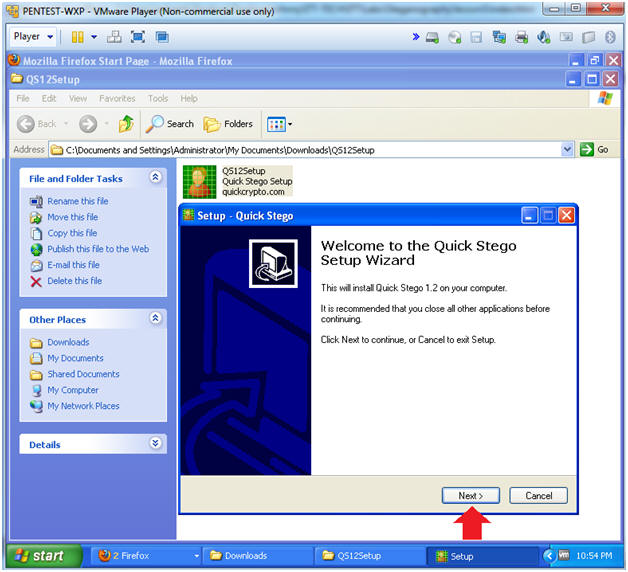This screenshot has height=572, width=628.
Task: Switch to QS12Setup taskbar window
Action: pyautogui.click(x=370, y=556)
